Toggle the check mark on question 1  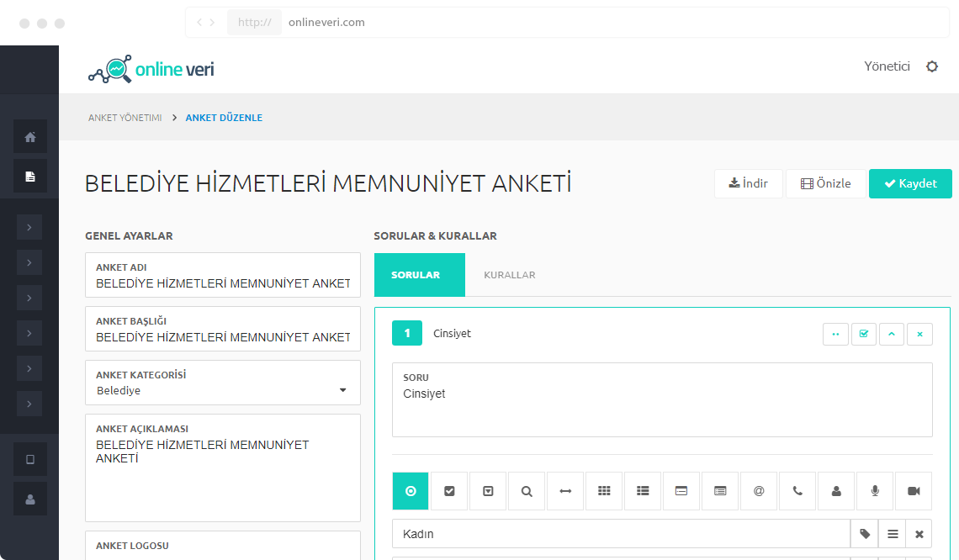863,334
